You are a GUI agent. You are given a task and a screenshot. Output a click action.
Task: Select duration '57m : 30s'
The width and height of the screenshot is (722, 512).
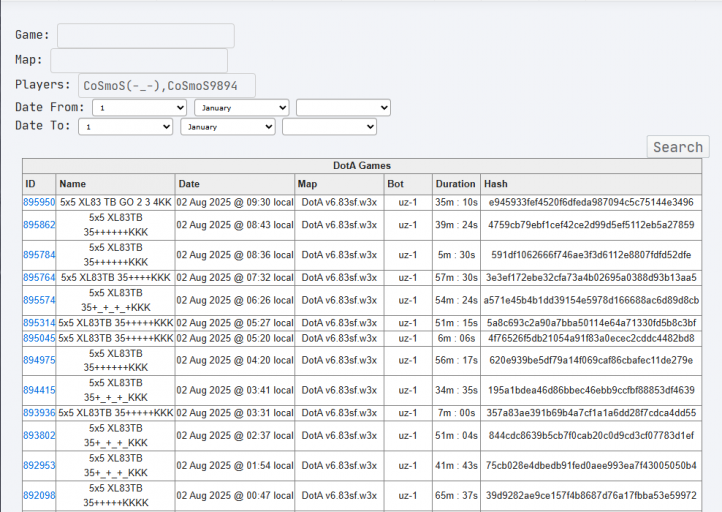tap(456, 278)
